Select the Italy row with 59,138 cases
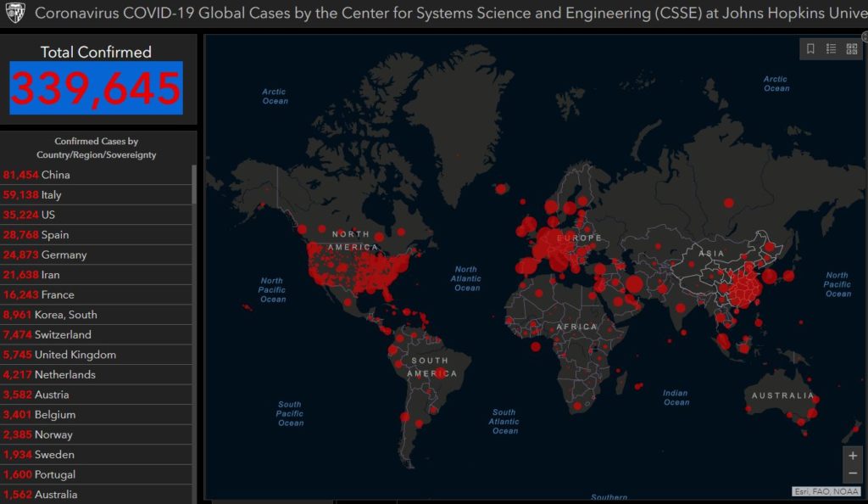 coord(97,195)
